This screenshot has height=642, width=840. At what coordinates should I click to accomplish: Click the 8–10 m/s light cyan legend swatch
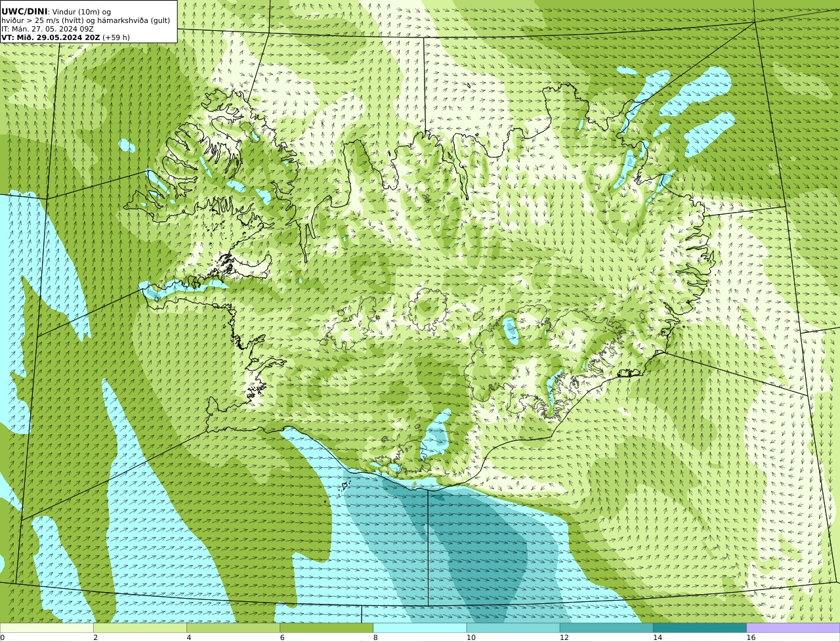tap(420, 628)
